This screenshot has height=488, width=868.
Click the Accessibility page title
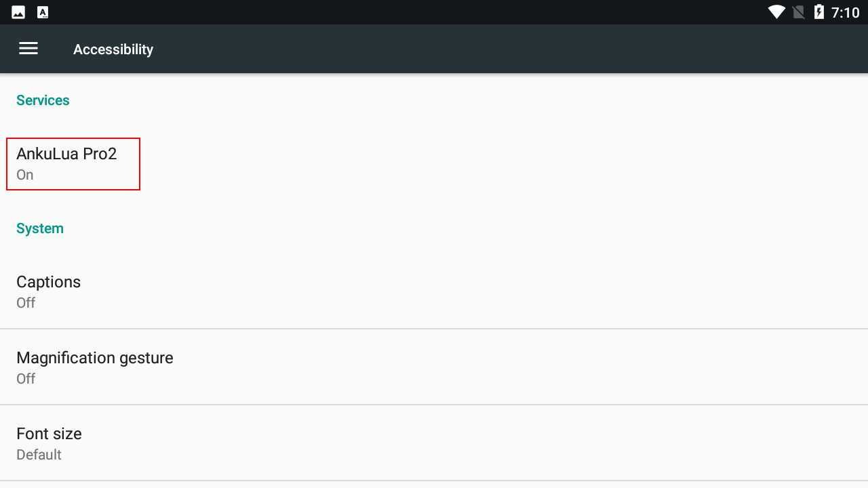tap(113, 49)
